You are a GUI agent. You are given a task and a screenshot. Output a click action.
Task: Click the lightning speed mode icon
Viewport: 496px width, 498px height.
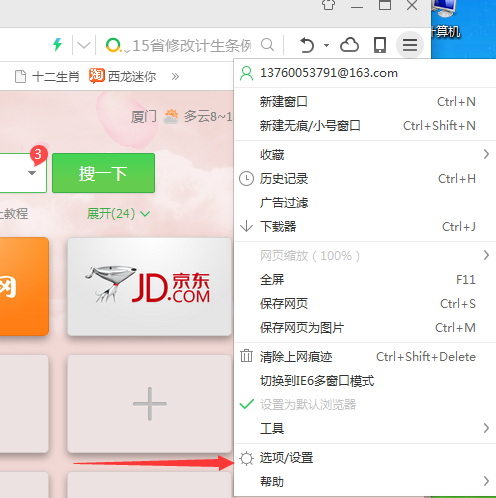58,45
